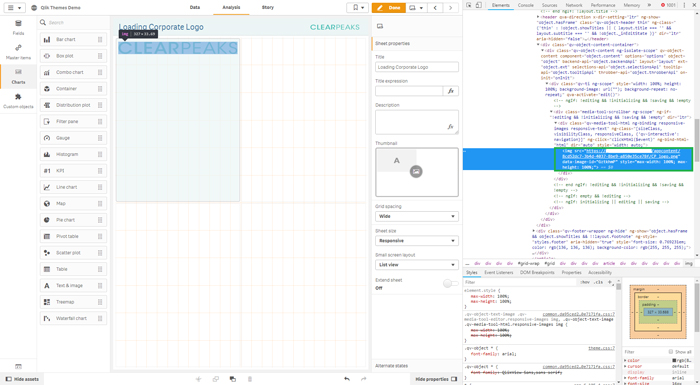Open Title expression fx editor
700x385 pixels.
pos(451,91)
